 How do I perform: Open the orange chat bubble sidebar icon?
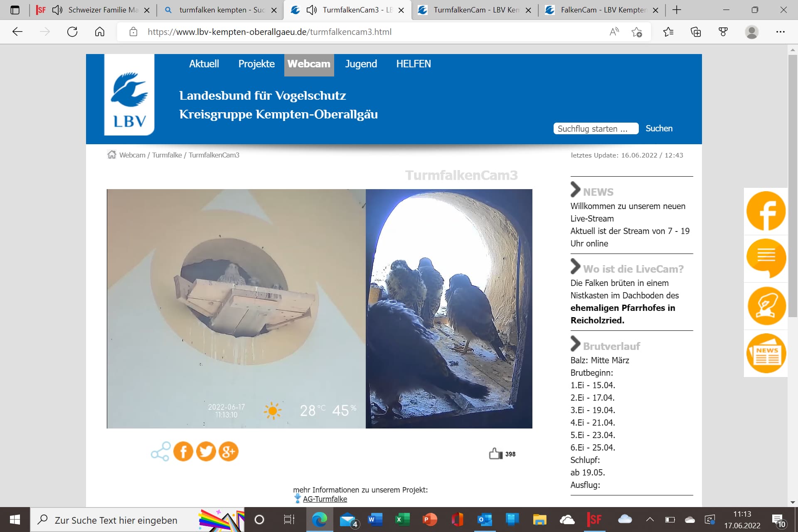(766, 259)
